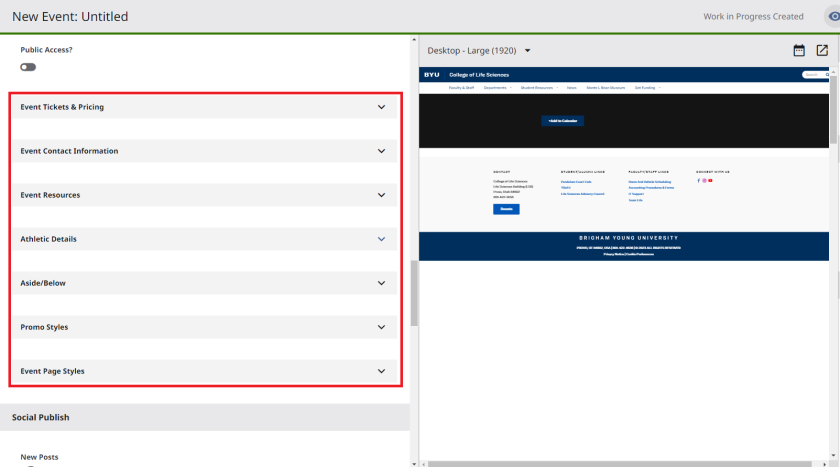Click the preview eye icon in header
840x467 pixels.
(832, 16)
